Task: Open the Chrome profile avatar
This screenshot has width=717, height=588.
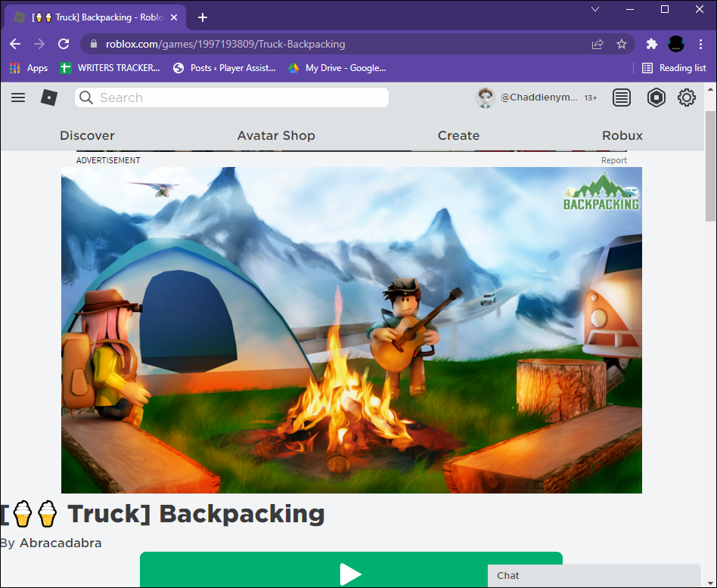Action: point(676,45)
